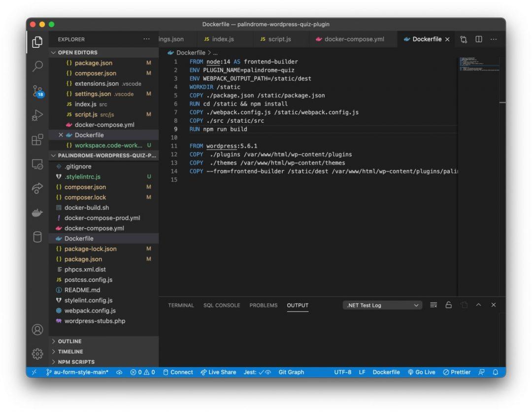
Task: Open the Search view in activity bar
Action: [37, 66]
